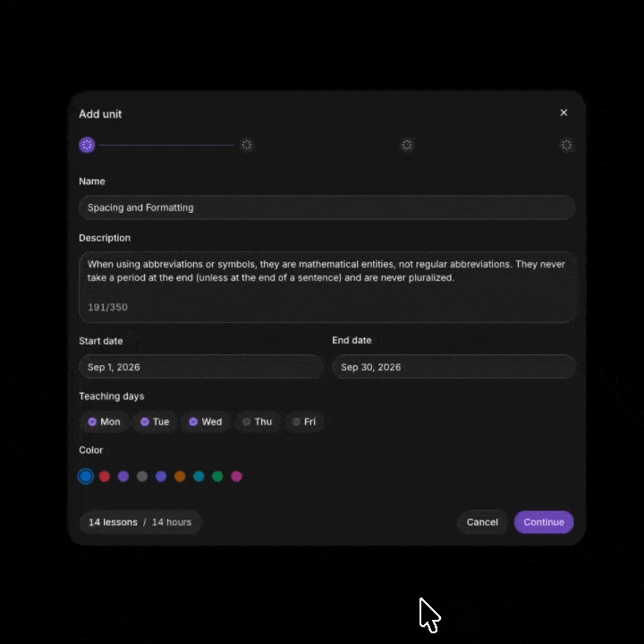This screenshot has width=644, height=644.
Task: Open the End date picker
Action: pyautogui.click(x=453, y=367)
